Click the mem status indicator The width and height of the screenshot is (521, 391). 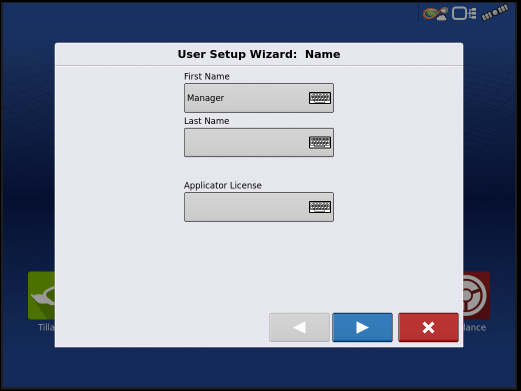tap(495, 13)
